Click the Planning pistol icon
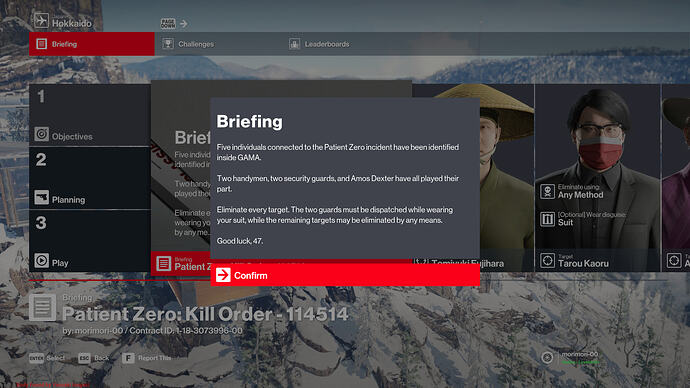Viewport: 690px width, 388px height. coord(42,197)
